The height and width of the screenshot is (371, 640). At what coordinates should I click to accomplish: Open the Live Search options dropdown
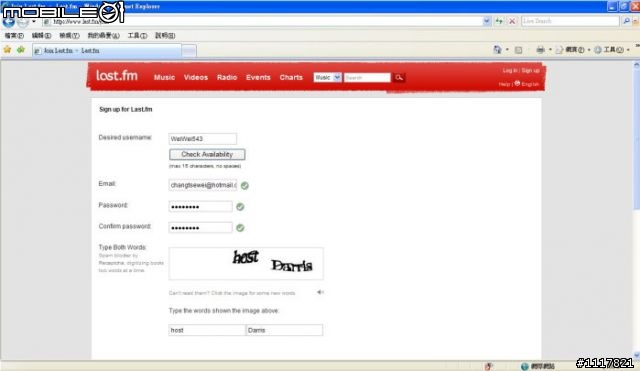(x=636, y=21)
